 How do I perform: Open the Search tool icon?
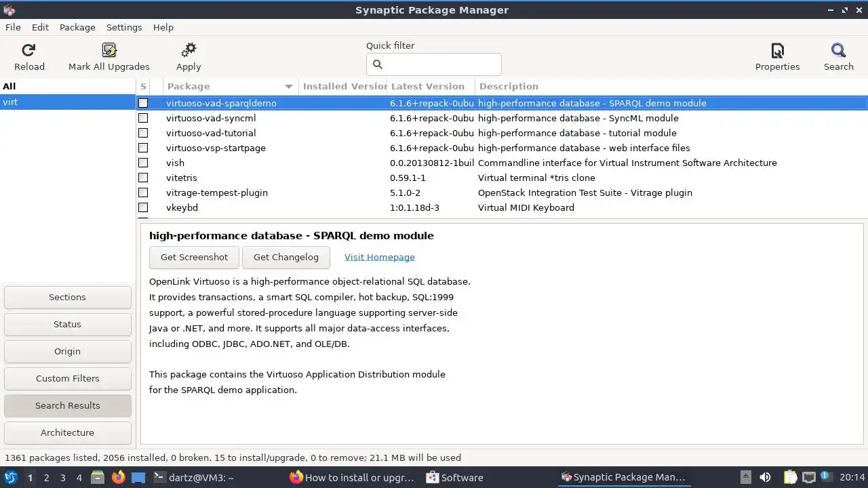click(x=839, y=50)
